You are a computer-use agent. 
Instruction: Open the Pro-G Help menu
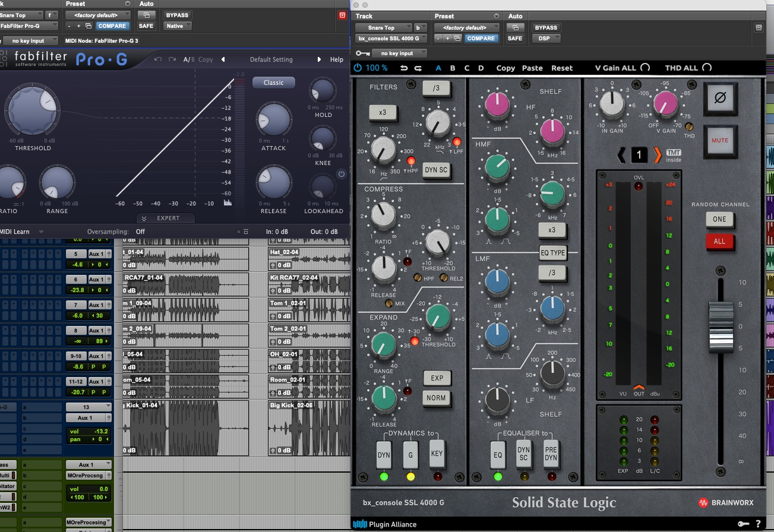[337, 59]
